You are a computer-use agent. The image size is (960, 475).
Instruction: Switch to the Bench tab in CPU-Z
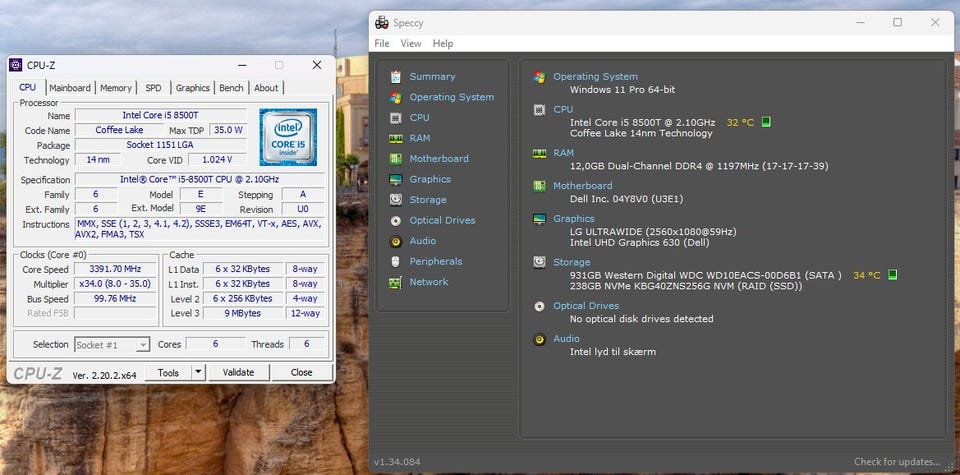click(231, 88)
